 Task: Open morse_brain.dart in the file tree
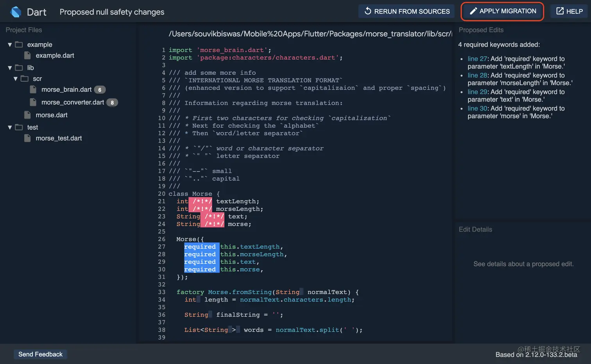[x=66, y=90]
